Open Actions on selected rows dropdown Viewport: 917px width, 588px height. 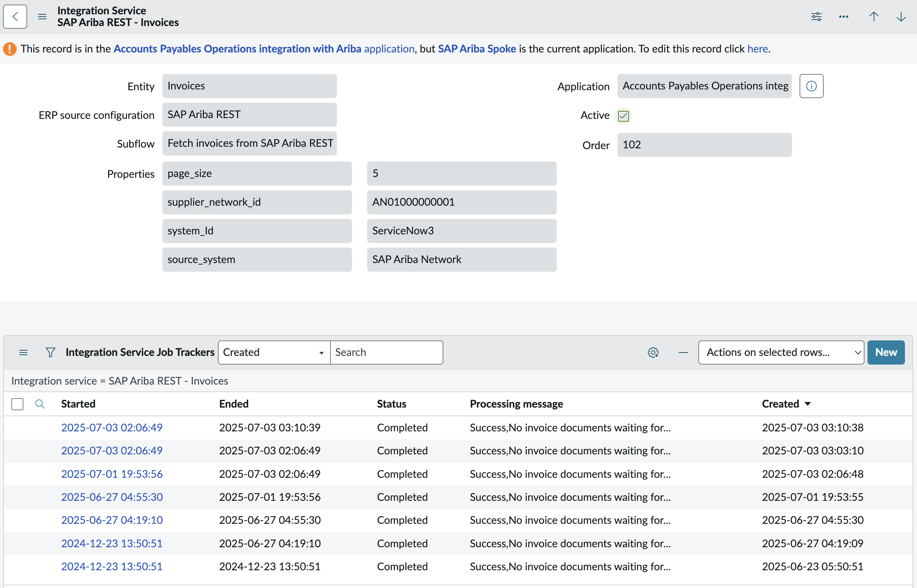coord(781,352)
